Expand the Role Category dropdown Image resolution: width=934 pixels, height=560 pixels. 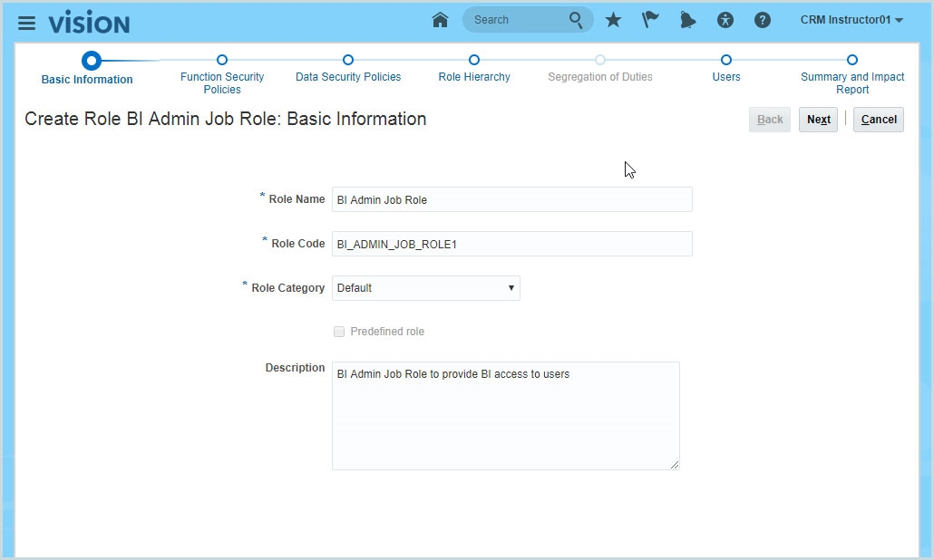(425, 288)
